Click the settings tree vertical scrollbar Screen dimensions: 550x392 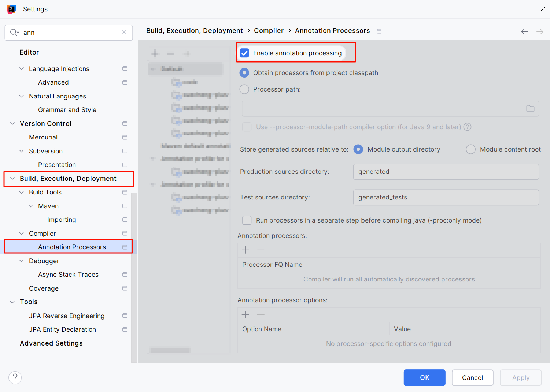tap(134, 277)
